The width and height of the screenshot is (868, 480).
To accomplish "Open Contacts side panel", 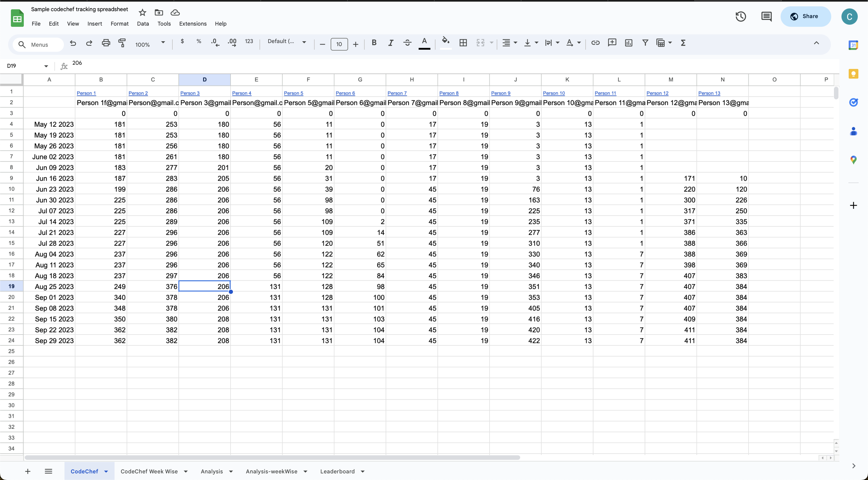I will tap(853, 131).
